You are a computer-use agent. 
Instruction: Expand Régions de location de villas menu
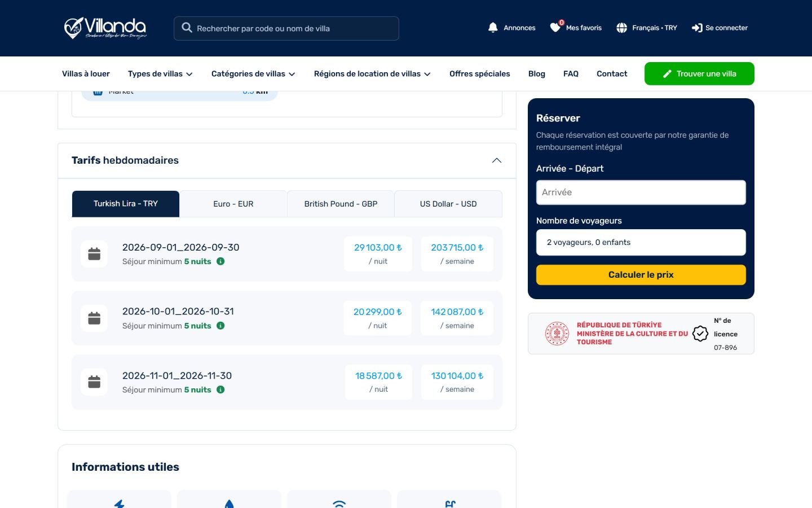pos(372,74)
